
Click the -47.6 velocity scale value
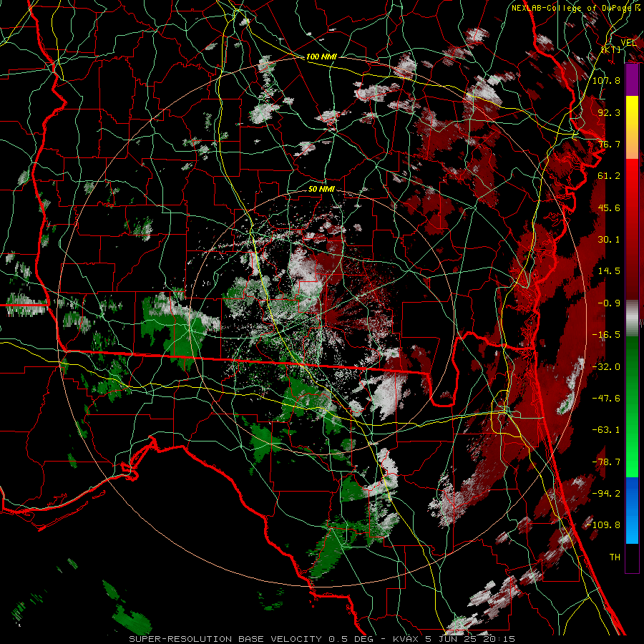(x=606, y=399)
